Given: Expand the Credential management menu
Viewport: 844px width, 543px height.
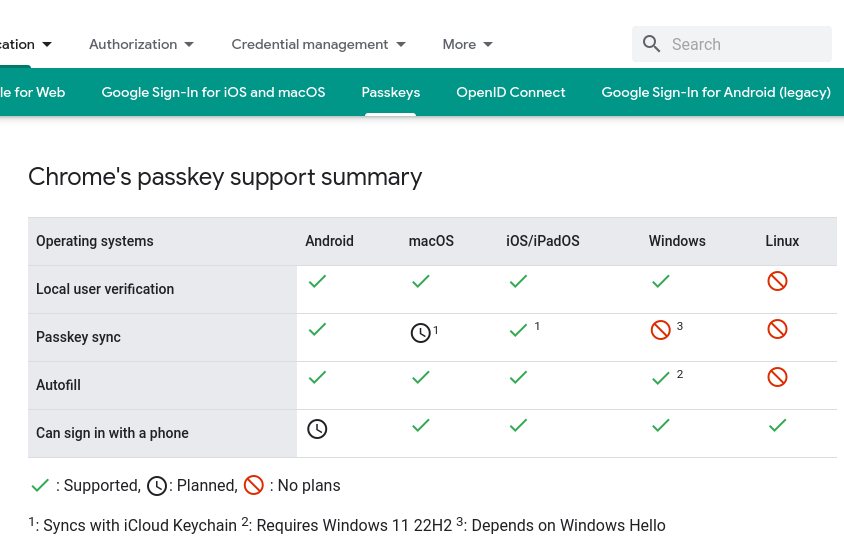Looking at the screenshot, I should (319, 44).
